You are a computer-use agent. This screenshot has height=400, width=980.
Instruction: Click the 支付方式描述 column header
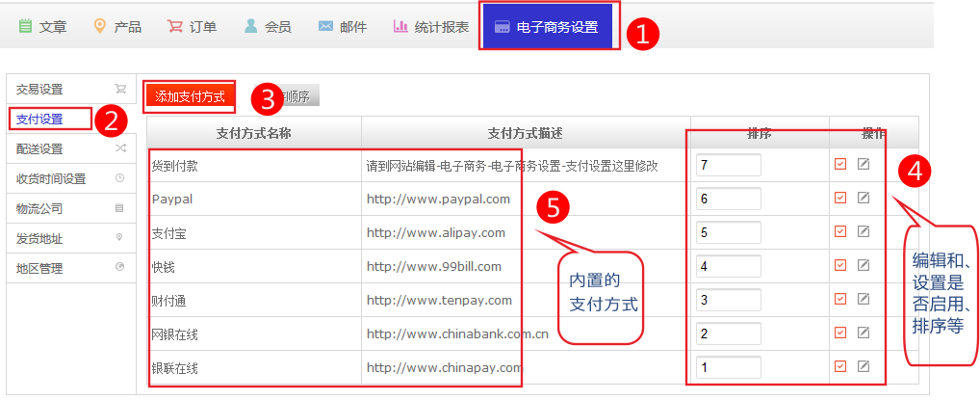[x=526, y=133]
